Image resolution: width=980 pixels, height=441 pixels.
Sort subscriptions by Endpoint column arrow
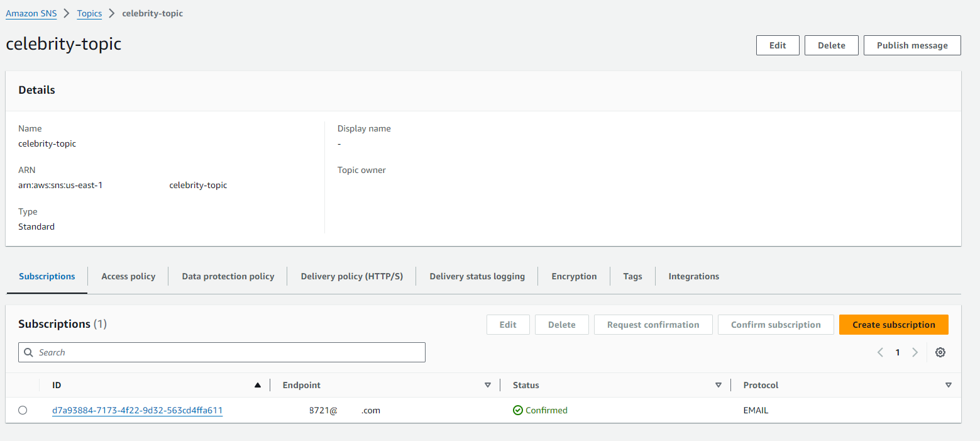488,385
